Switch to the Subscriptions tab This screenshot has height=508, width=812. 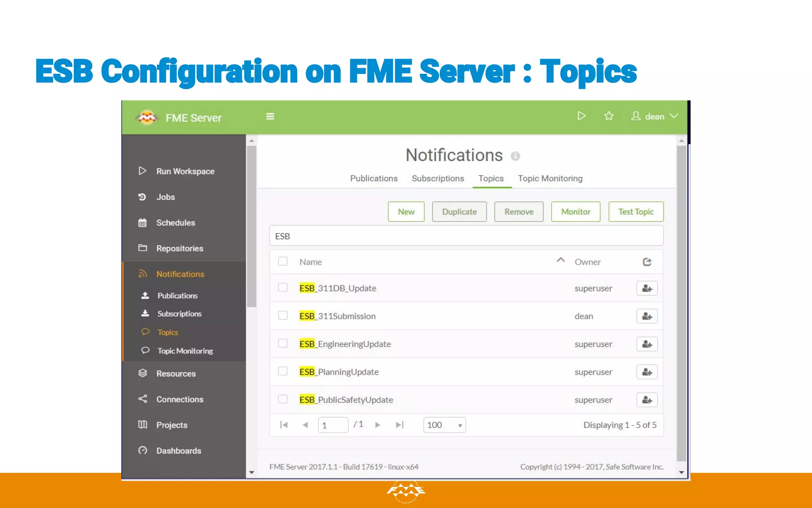(x=438, y=179)
